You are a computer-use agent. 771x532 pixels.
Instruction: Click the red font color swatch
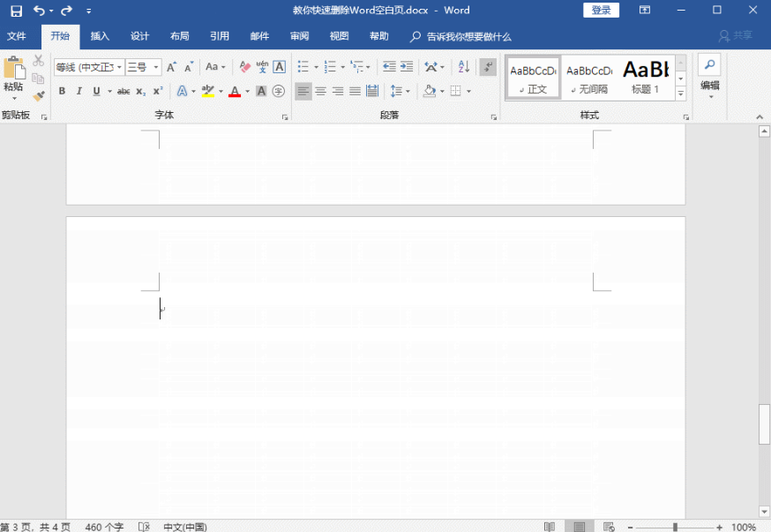tap(234, 92)
